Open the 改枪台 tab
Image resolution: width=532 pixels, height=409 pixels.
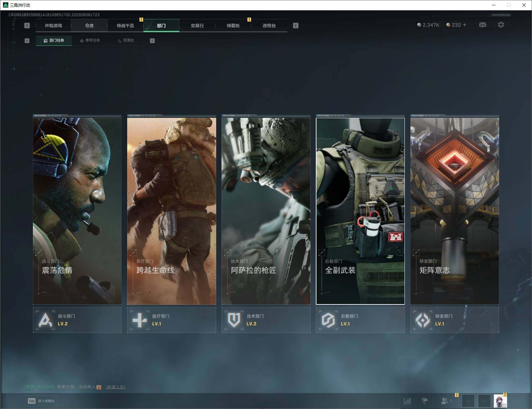pos(269,26)
